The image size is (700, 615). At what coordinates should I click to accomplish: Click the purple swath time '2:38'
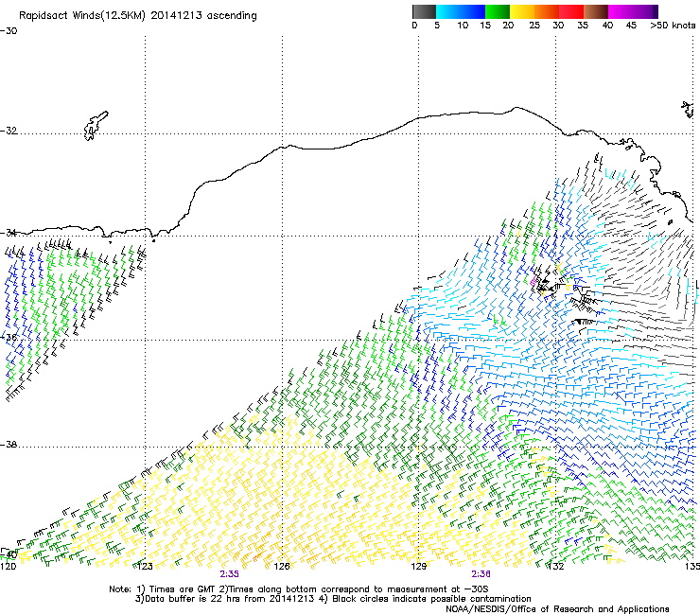coord(481,574)
